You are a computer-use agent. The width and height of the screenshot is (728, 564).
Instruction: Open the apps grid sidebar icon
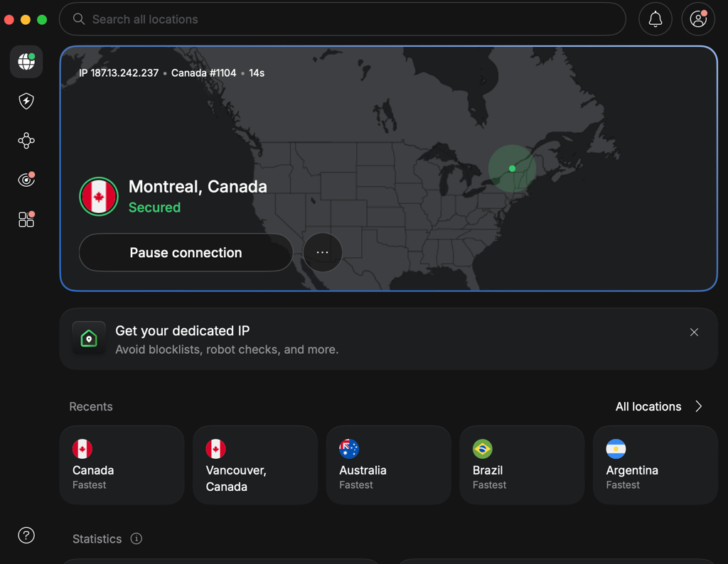click(26, 219)
